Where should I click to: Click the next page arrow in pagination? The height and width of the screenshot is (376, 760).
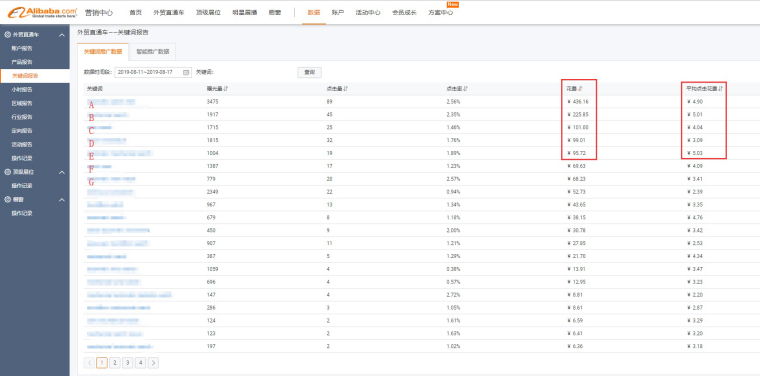(153, 362)
